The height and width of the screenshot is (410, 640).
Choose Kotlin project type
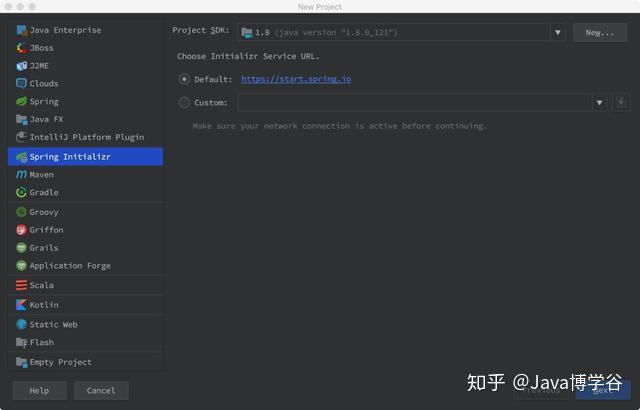pyautogui.click(x=85, y=305)
